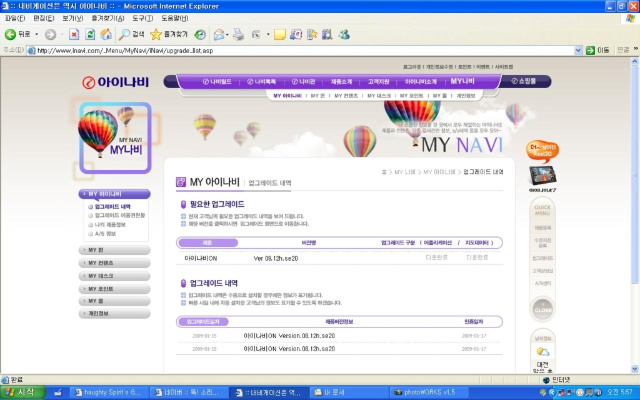Select MY나비 in purple navigation bar

click(x=462, y=81)
